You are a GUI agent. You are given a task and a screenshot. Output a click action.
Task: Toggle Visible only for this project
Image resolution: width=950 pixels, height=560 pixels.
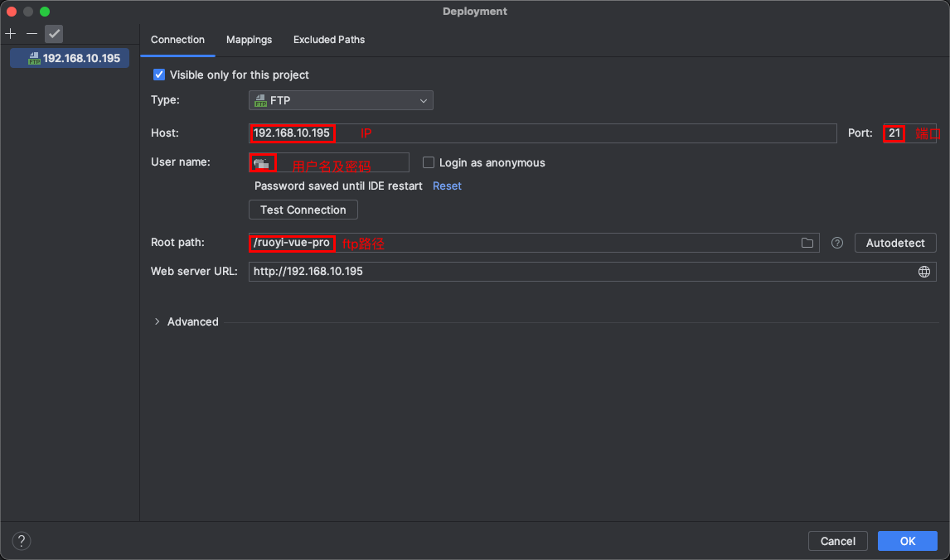[158, 75]
